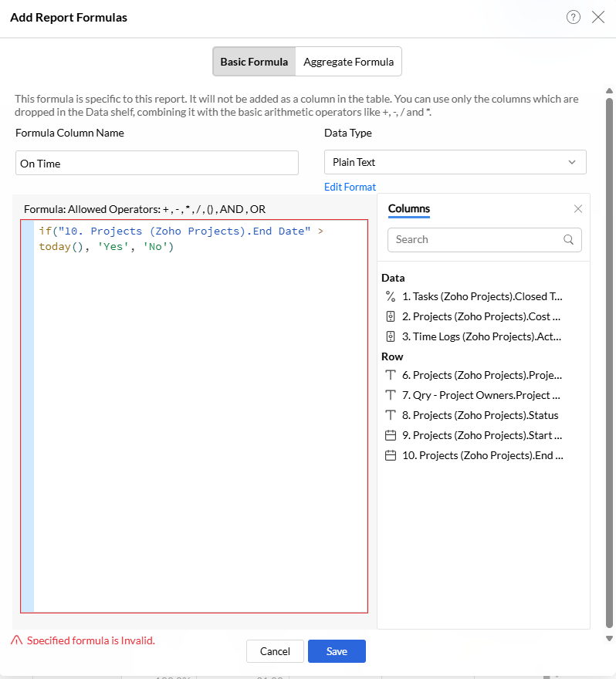616x679 pixels.
Task: Open the Data Type dropdown
Action: (x=455, y=162)
